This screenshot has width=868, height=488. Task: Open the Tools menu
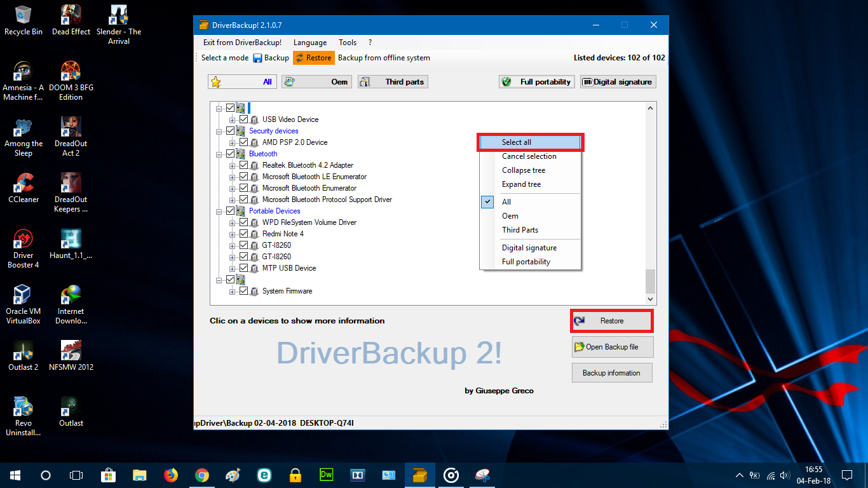[x=348, y=43]
